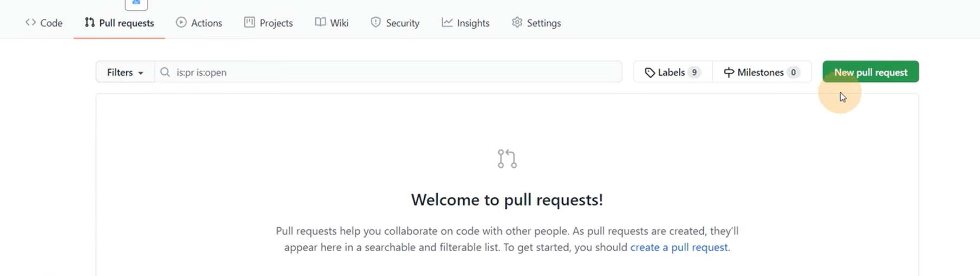Expand the Filters dropdown
980x276 pixels.
click(125, 72)
